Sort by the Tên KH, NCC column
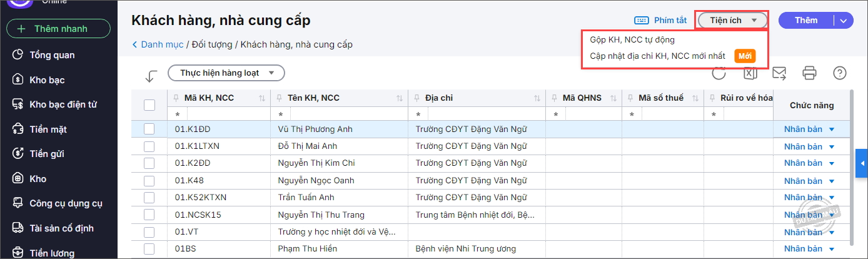Screen dimensions: 868x259 (400, 99)
